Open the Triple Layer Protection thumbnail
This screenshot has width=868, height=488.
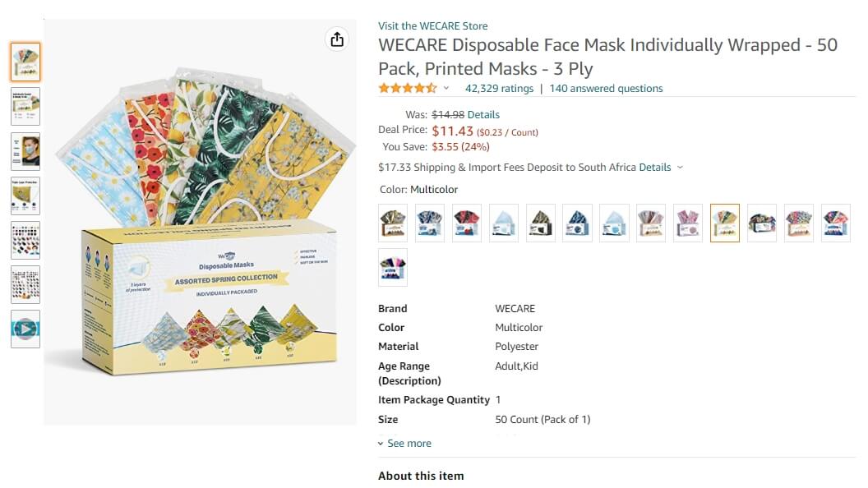point(25,196)
